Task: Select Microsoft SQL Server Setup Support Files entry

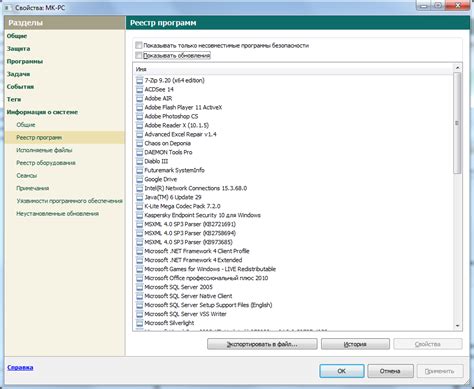Action: (x=208, y=305)
